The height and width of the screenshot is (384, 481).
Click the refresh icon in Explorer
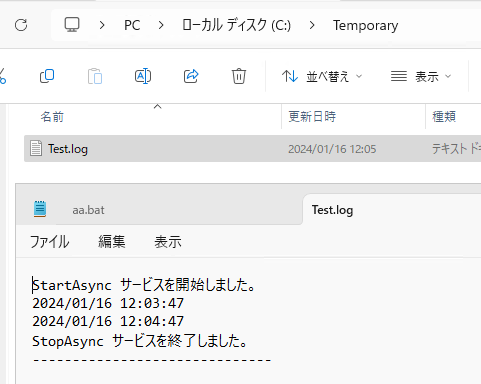click(x=21, y=25)
